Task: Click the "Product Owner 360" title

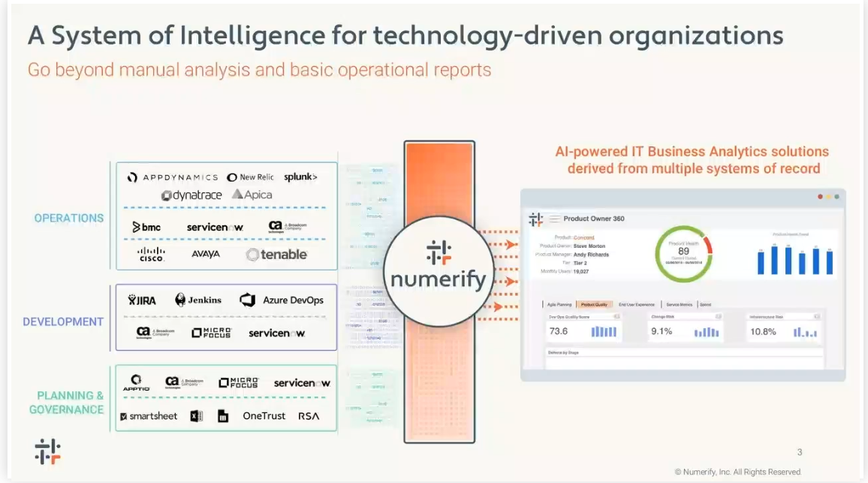Action: click(593, 219)
